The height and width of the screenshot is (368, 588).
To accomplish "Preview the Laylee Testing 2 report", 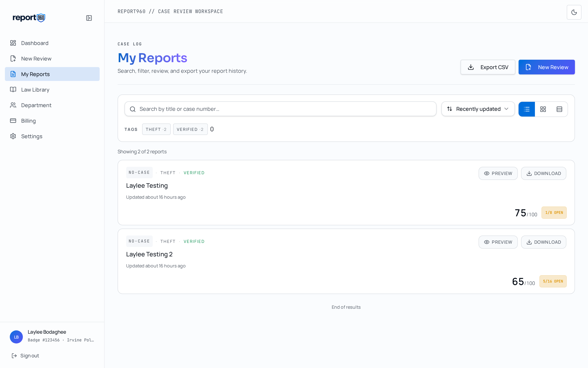I will [498, 242].
